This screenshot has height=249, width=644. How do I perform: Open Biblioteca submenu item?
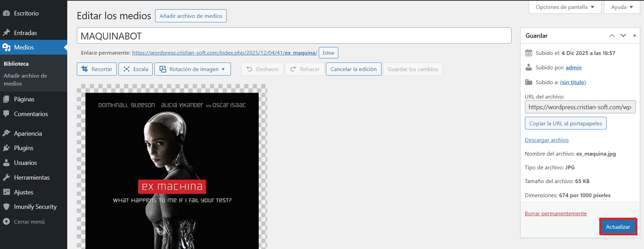(x=16, y=64)
